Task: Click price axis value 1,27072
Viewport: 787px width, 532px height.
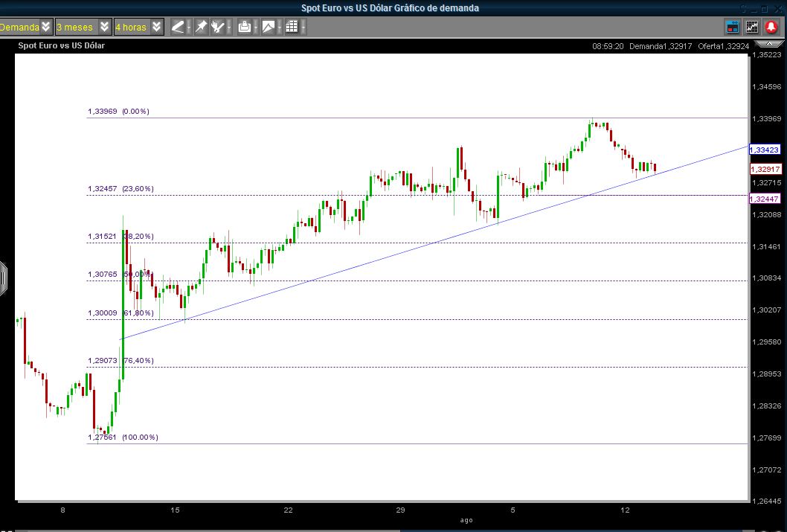Action: [x=766, y=470]
